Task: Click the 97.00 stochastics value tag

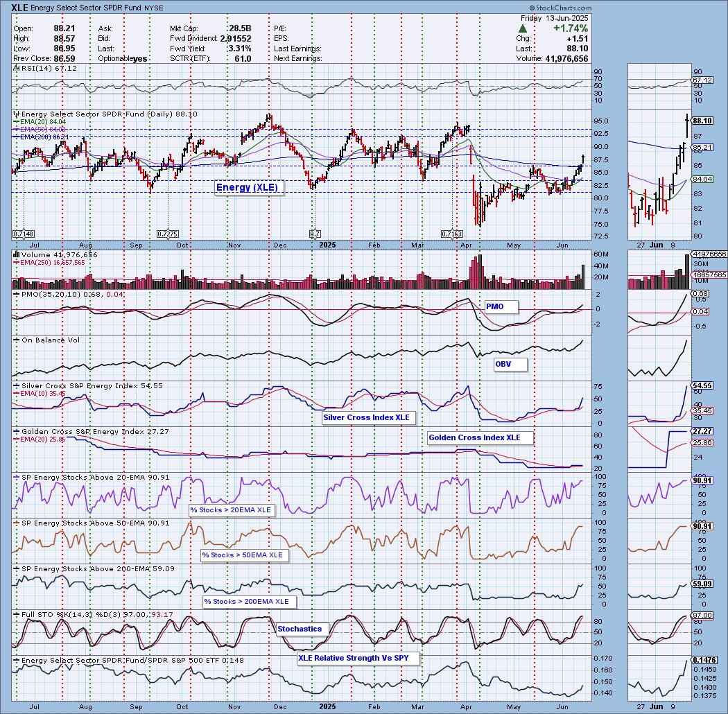Action: [x=702, y=616]
